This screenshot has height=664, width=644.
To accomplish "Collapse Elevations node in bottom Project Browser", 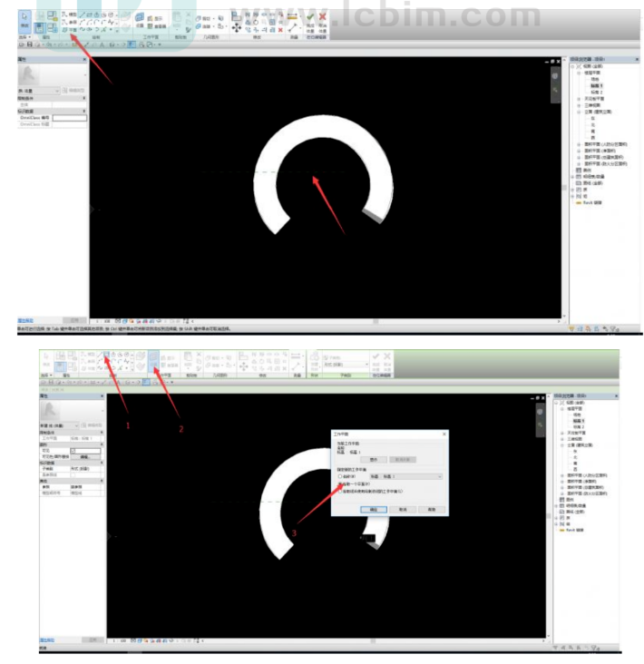I will point(562,445).
